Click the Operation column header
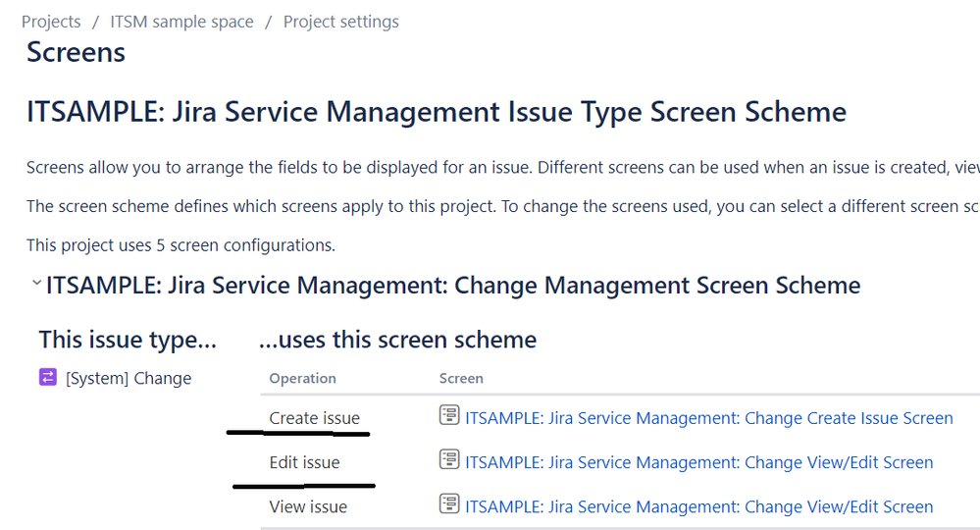The height and width of the screenshot is (530, 980). tap(302, 378)
